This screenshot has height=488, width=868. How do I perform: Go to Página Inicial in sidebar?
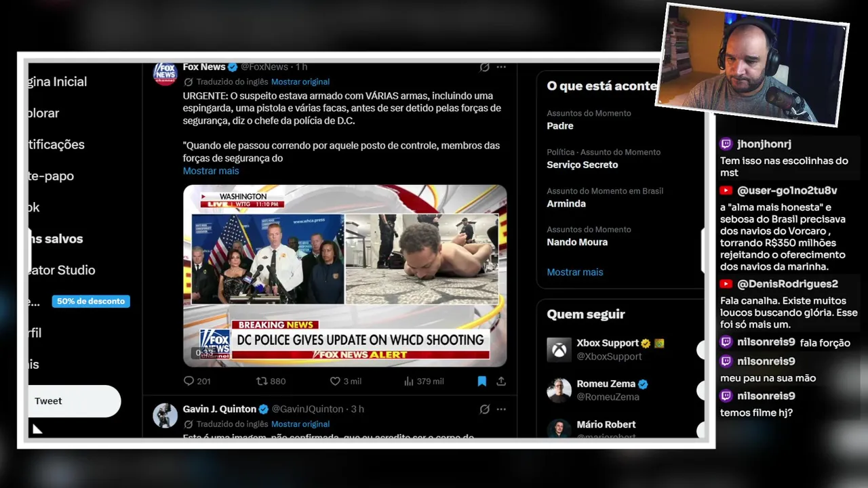[58, 81]
